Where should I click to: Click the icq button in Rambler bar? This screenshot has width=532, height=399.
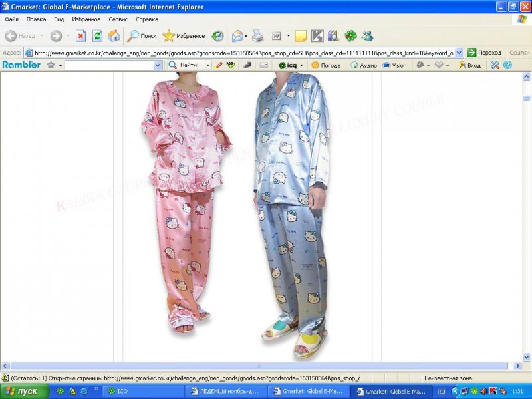(287, 65)
